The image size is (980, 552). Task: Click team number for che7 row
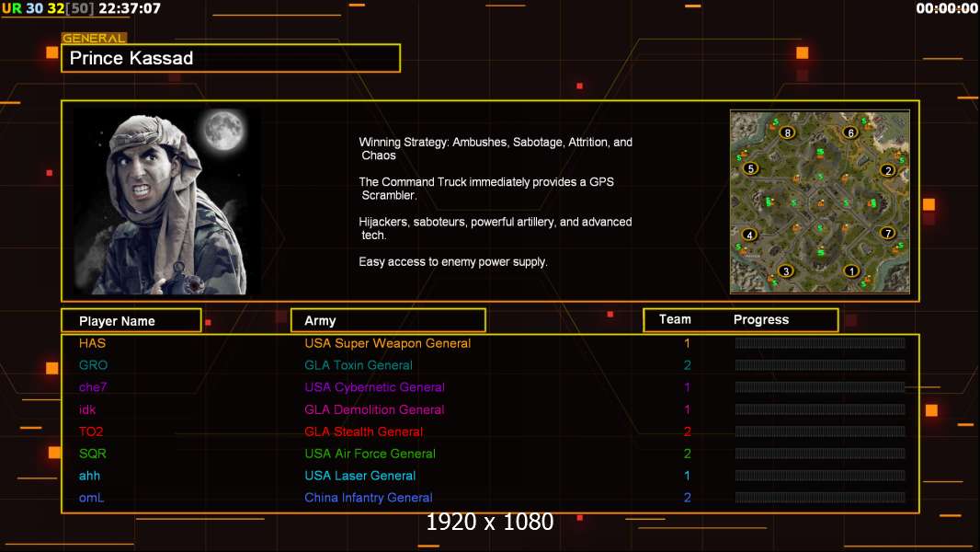pyautogui.click(x=687, y=387)
